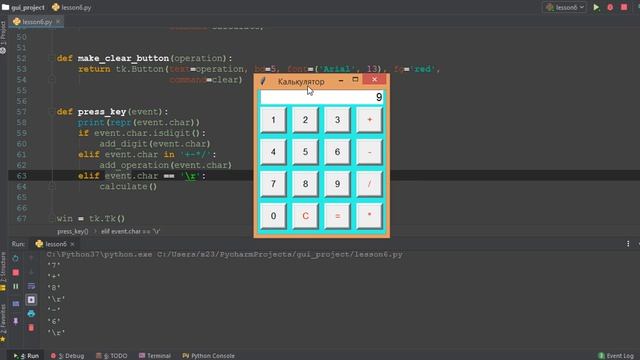Screen dimensions: 640x360
Task: Open the Terminal tool window
Action: [x=155, y=356]
